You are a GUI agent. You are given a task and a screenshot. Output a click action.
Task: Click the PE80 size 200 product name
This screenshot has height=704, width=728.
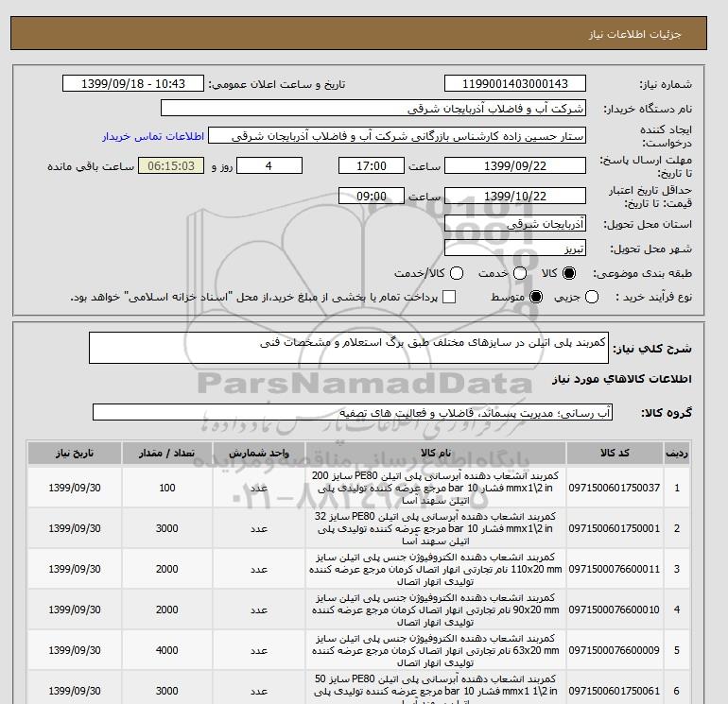436,488
